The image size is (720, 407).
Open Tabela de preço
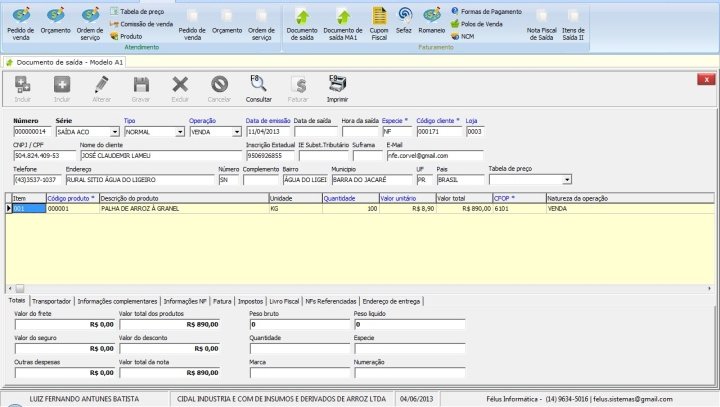coord(137,11)
